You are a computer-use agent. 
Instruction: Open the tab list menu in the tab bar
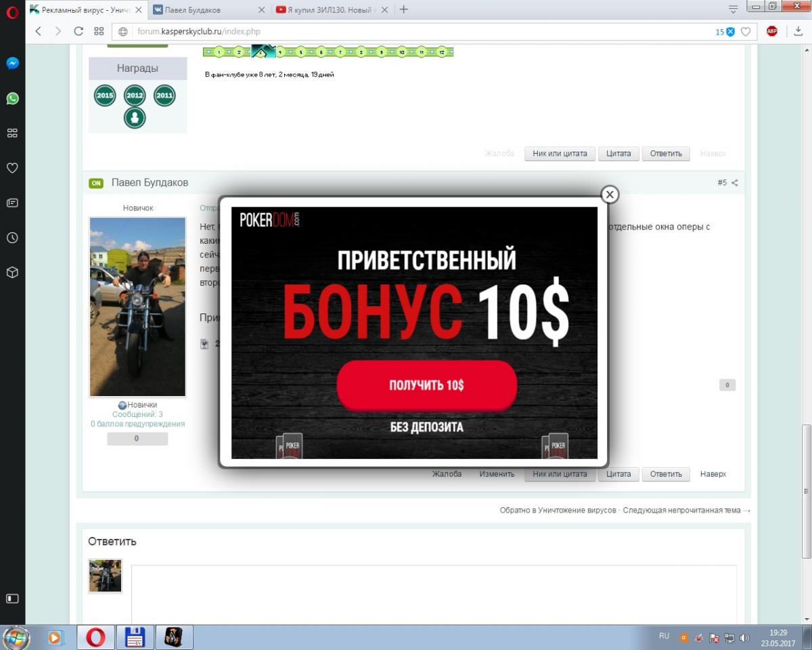[x=733, y=9]
